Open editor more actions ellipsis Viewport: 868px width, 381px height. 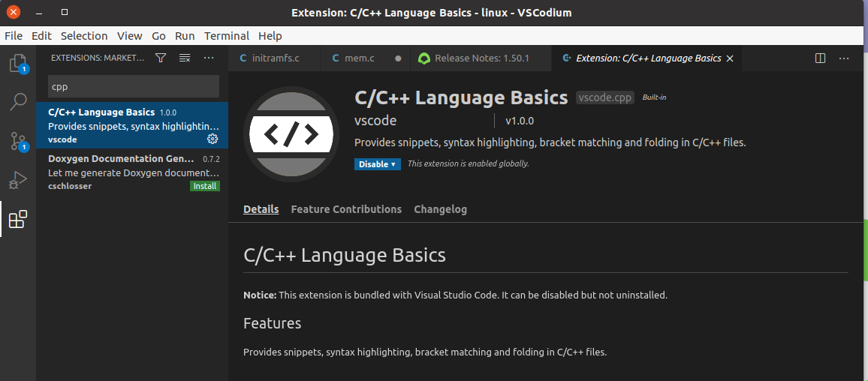[x=844, y=58]
